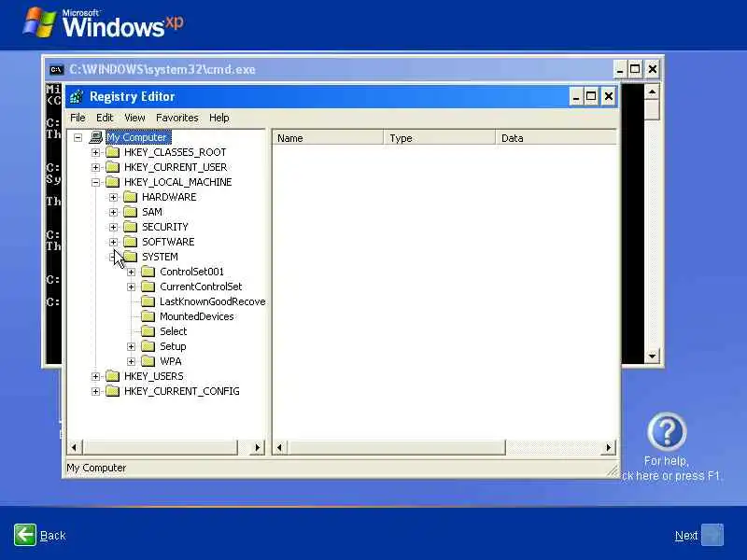Select the SYSTEM key label

160,257
